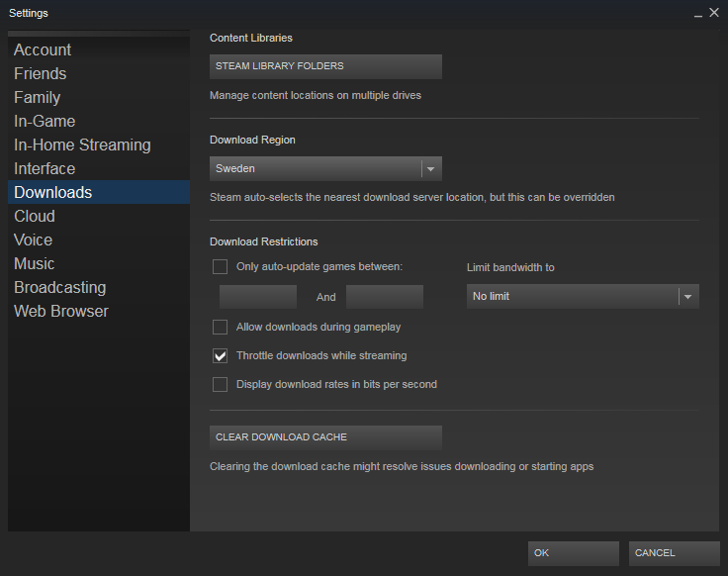Click Cancel to discard changes
The image size is (728, 576).
675,553
